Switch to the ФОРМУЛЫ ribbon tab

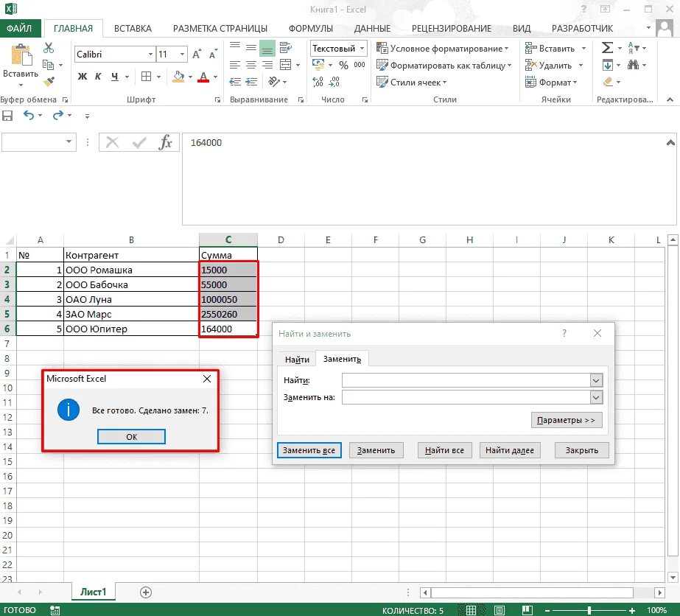[x=310, y=29]
